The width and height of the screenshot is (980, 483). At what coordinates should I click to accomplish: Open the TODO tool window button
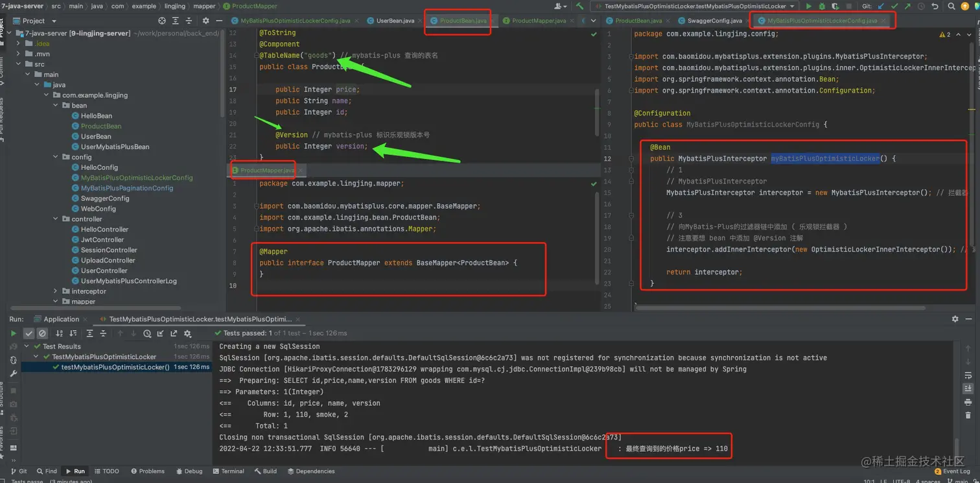106,471
